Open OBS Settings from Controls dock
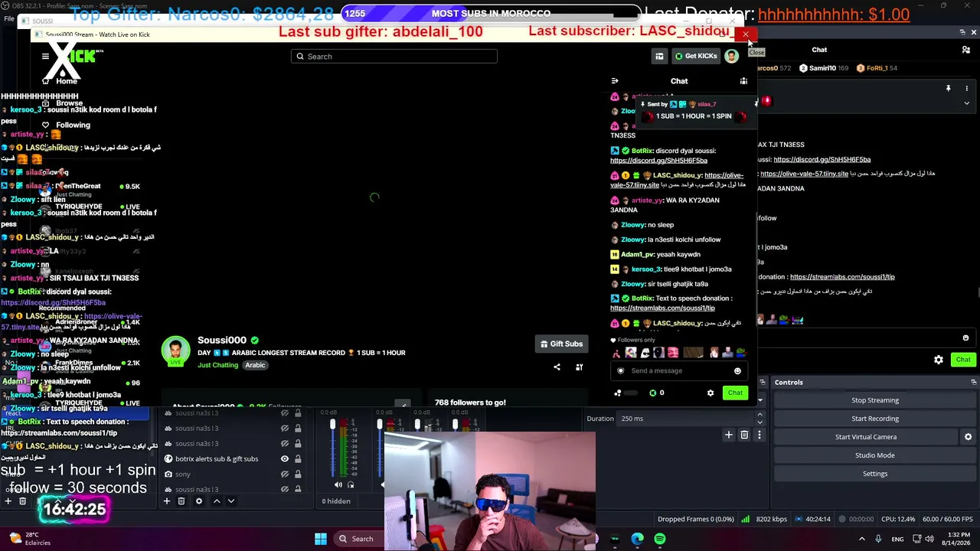The width and height of the screenshot is (980, 551). coord(875,474)
